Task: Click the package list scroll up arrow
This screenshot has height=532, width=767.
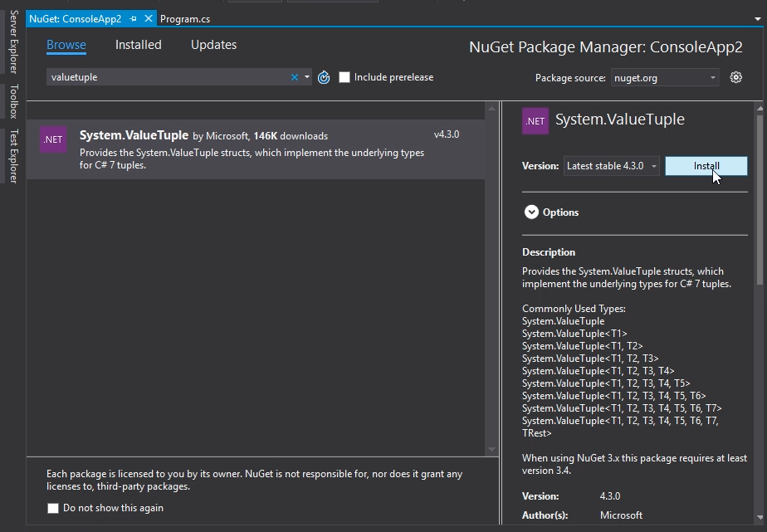Action: (491, 108)
